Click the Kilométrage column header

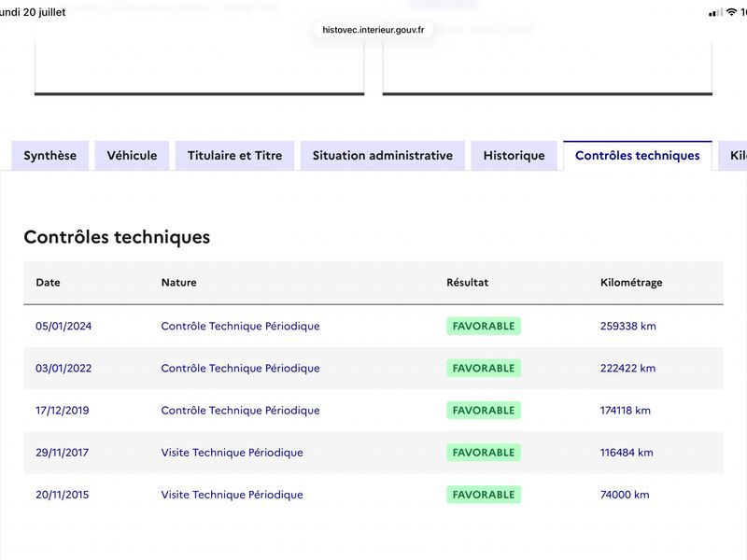coord(631,283)
